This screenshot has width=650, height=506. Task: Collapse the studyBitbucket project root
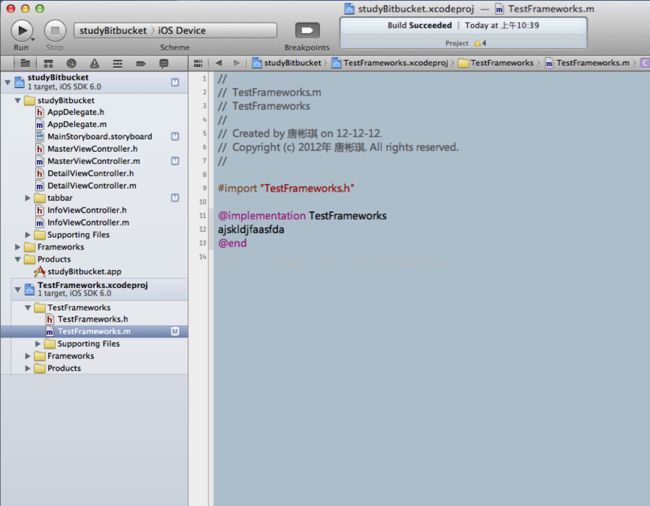pos(7,82)
